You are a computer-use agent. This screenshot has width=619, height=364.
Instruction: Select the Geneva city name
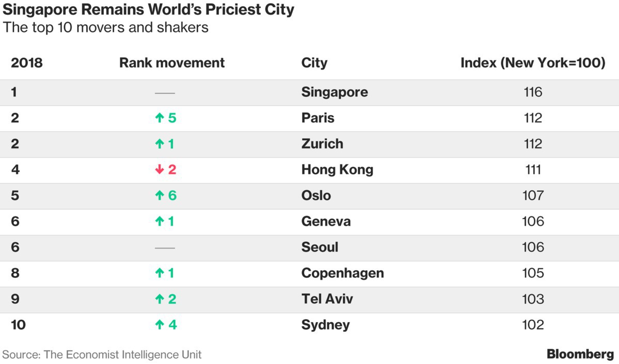click(x=326, y=222)
